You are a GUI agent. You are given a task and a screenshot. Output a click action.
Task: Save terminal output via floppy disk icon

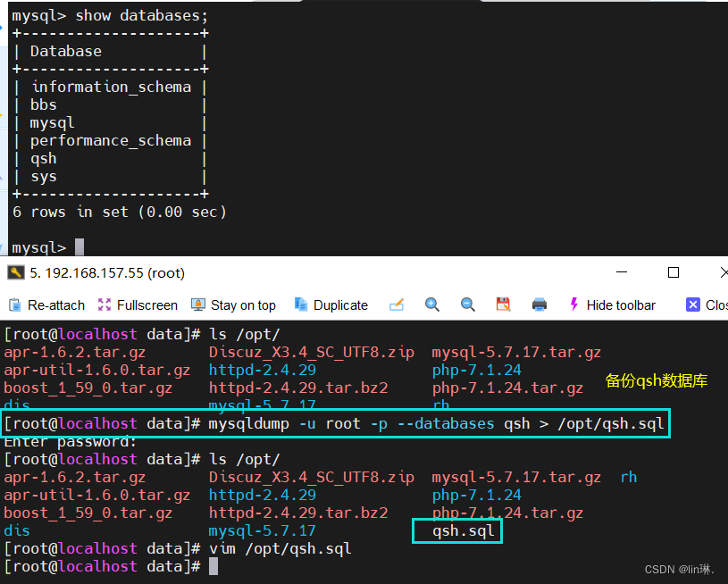tap(503, 305)
